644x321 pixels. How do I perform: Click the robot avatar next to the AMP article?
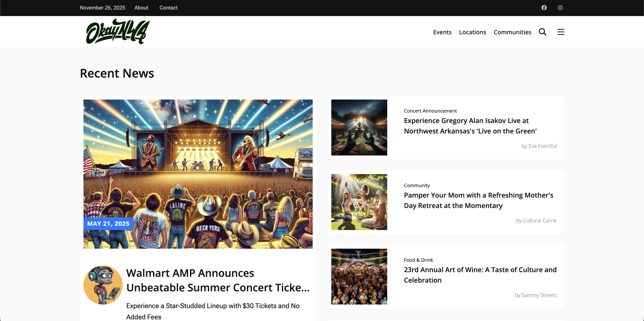coord(103,285)
